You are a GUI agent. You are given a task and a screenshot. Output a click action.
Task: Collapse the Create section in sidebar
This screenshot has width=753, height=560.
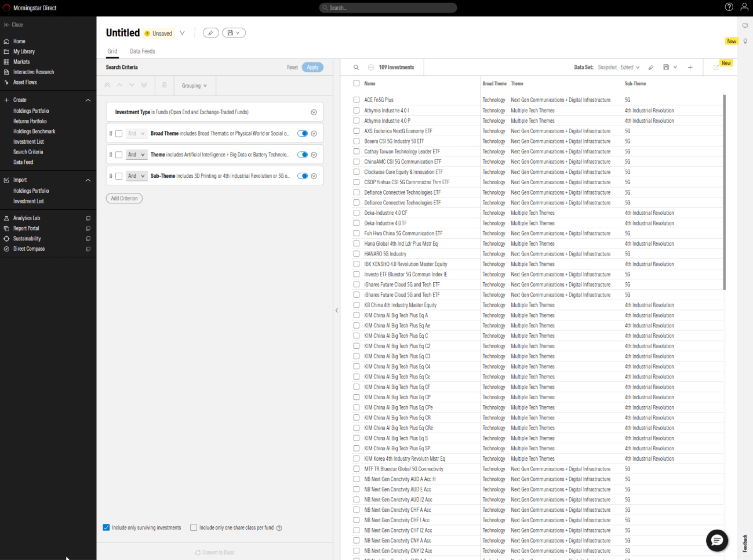88,100
